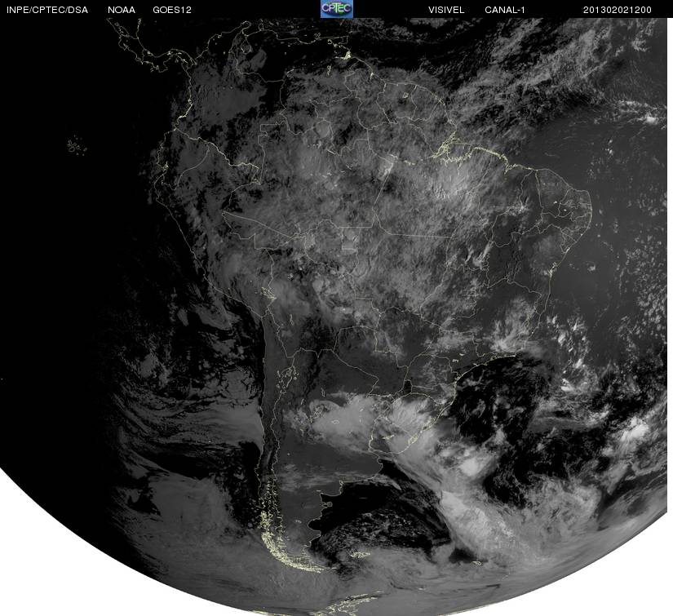The width and height of the screenshot is (673, 616).
Task: Click the NOAA label in the header
Action: (x=122, y=10)
